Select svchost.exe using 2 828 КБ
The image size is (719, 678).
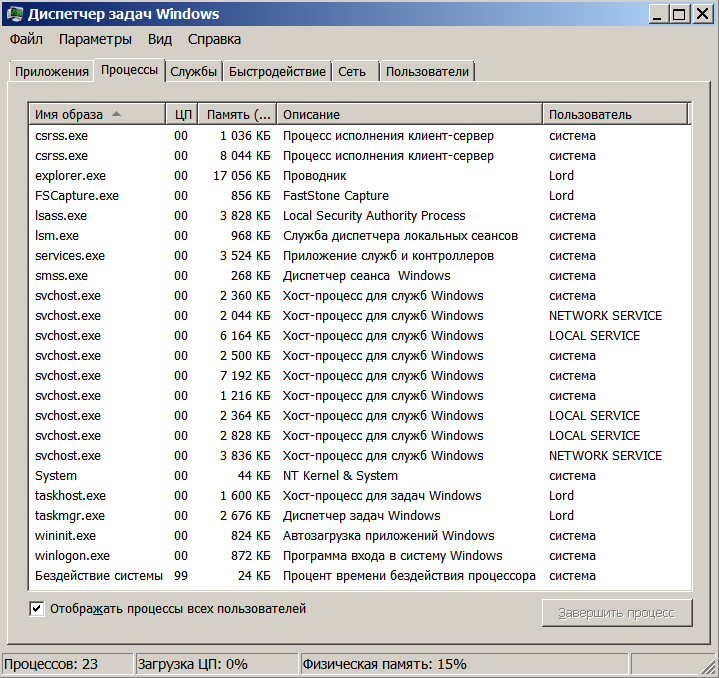coord(360,436)
